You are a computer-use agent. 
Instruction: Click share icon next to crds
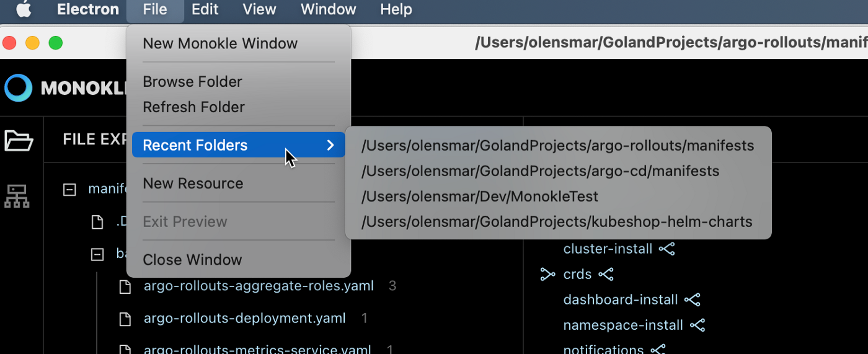click(606, 275)
